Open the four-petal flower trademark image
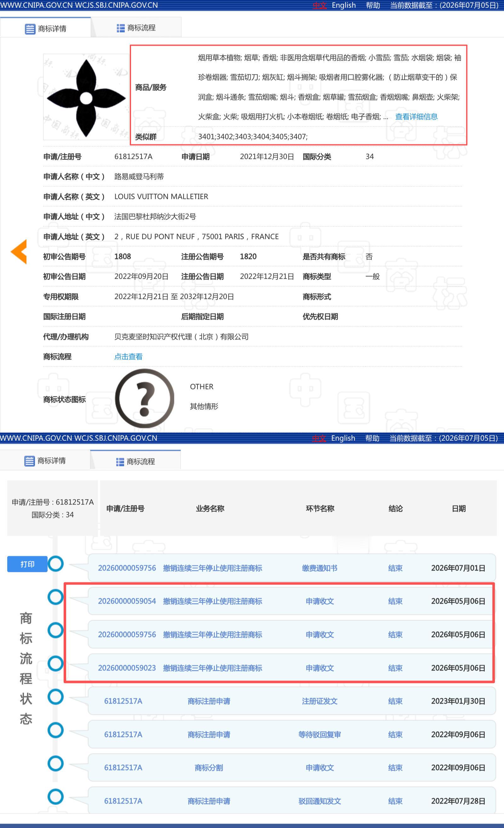The image size is (504, 828). coord(86,97)
